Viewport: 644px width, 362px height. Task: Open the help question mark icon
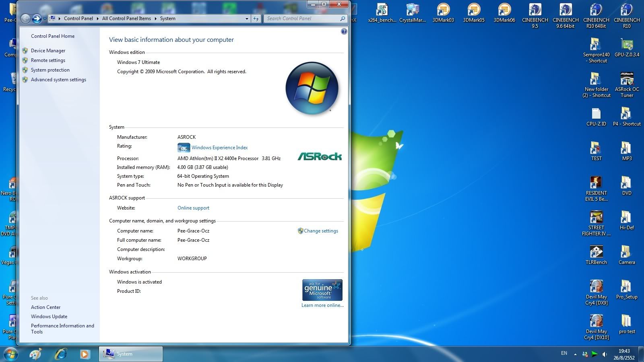[344, 31]
